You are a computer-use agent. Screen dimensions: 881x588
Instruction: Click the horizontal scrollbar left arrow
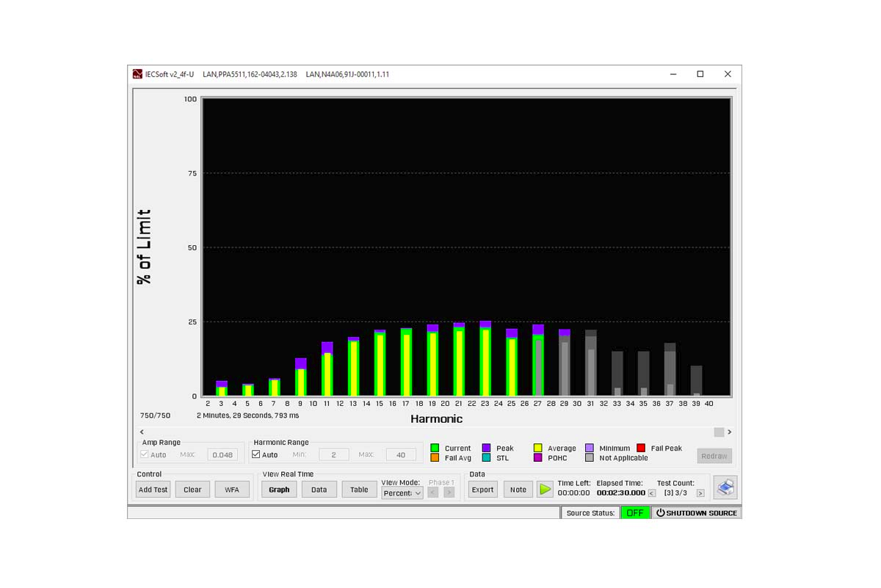click(142, 432)
